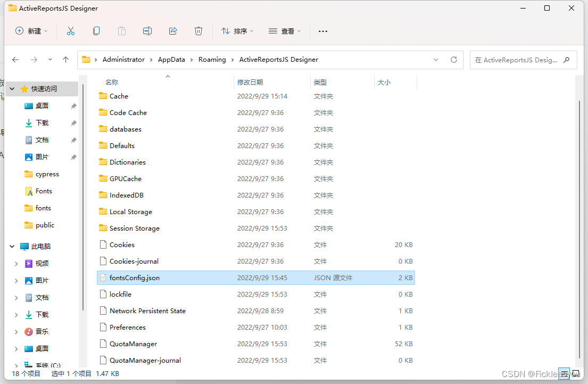The width and height of the screenshot is (588, 384).
Task: Open the 查看 view dropdown
Action: pos(285,31)
